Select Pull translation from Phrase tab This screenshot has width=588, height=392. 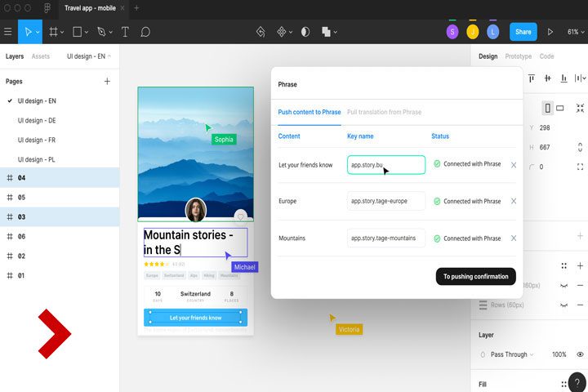(x=384, y=112)
